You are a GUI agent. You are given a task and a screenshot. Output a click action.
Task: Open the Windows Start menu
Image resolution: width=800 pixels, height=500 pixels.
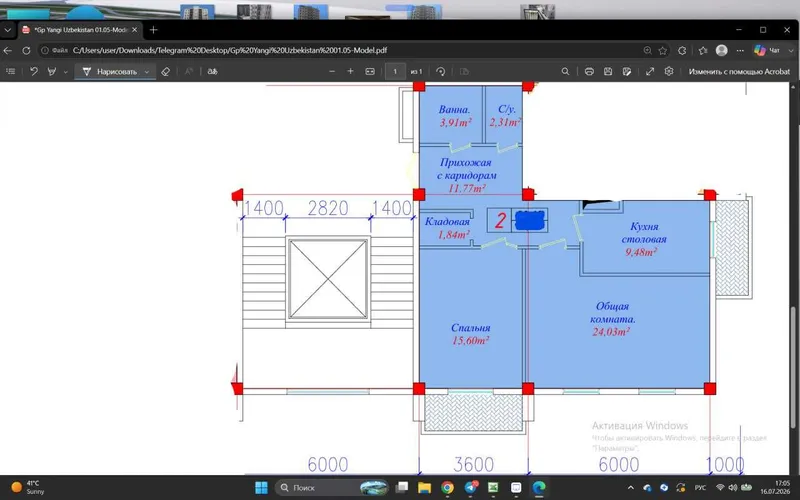[261, 488]
